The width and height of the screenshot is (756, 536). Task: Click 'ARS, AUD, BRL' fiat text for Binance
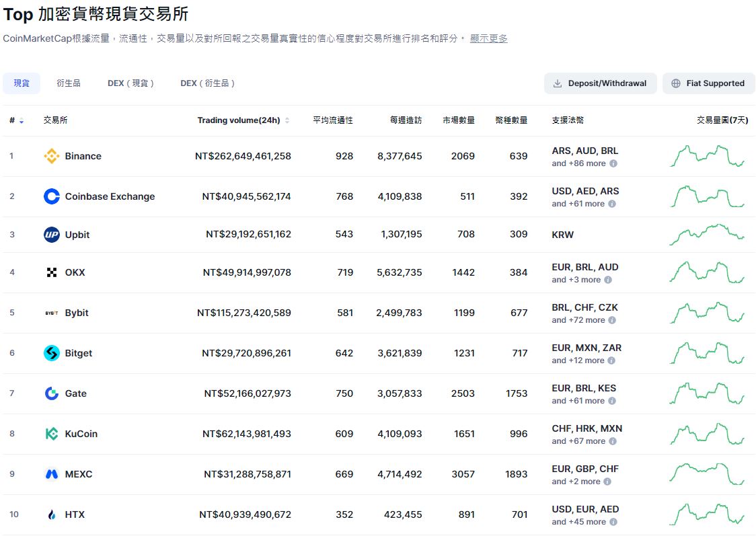(585, 151)
